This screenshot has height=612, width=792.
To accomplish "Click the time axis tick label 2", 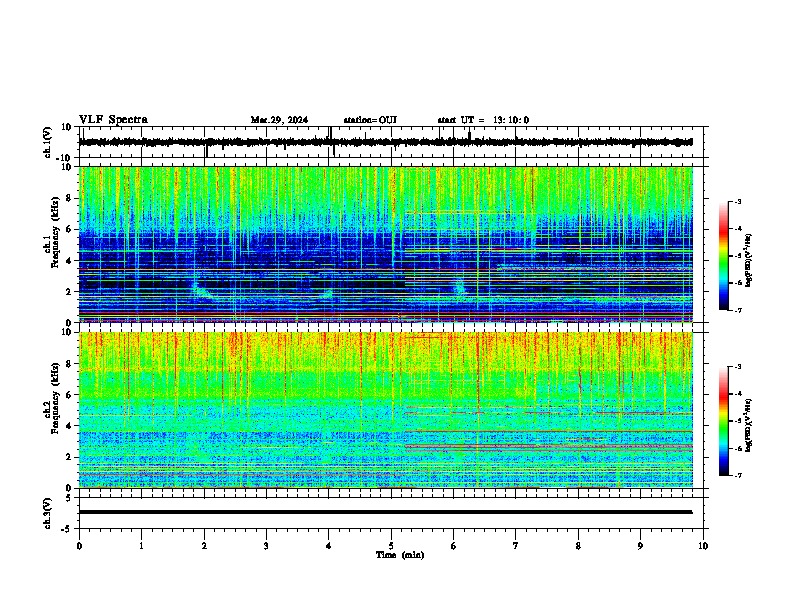I will (204, 546).
